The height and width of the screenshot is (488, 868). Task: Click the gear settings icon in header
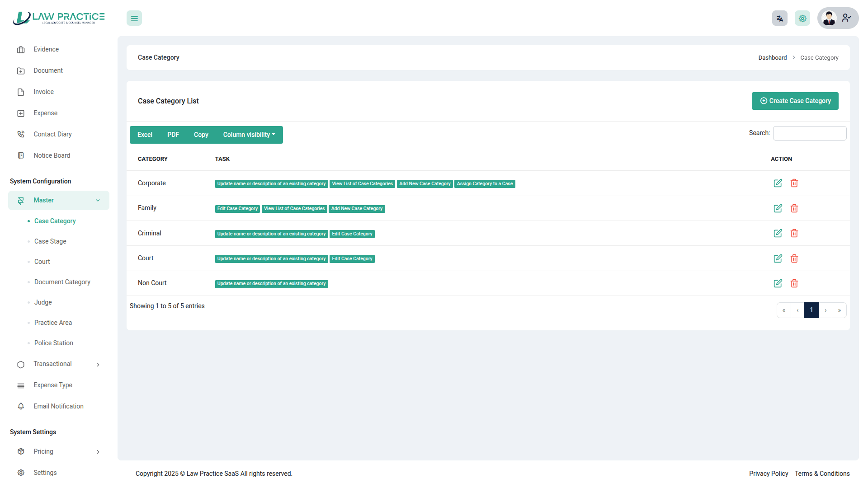point(802,19)
